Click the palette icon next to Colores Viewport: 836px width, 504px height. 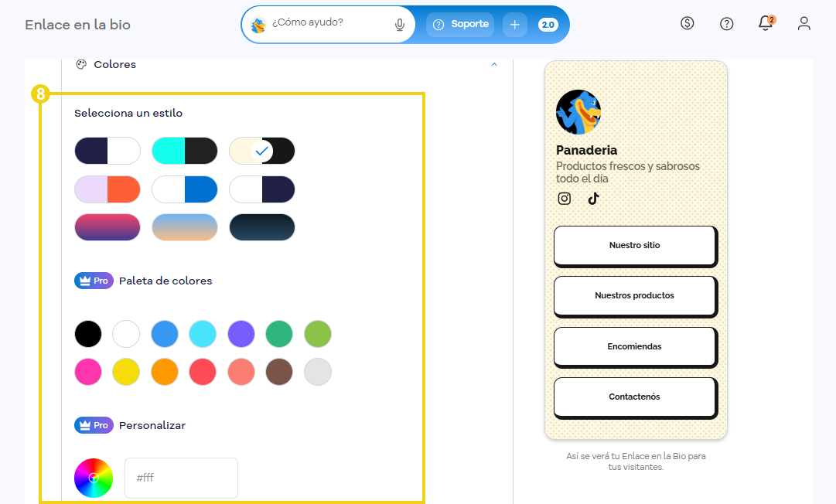pyautogui.click(x=81, y=64)
